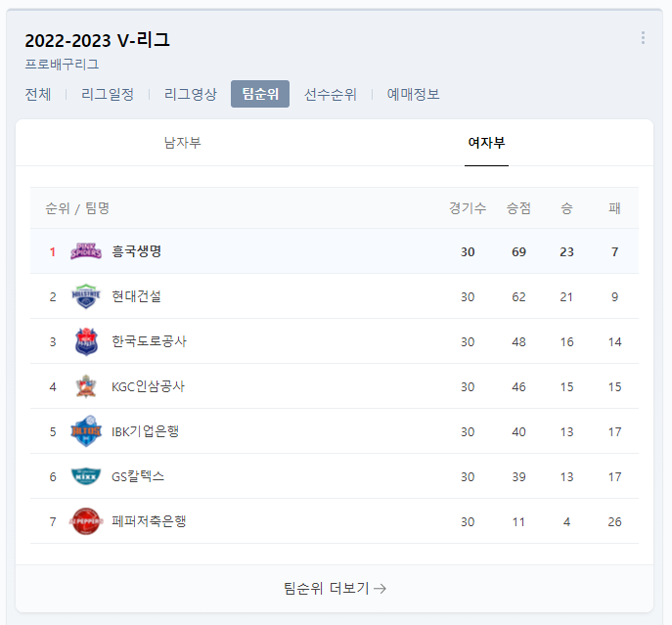Screen dimensions: 672x625
Task: Click 흥국생명's points value 69
Action: pos(518,251)
